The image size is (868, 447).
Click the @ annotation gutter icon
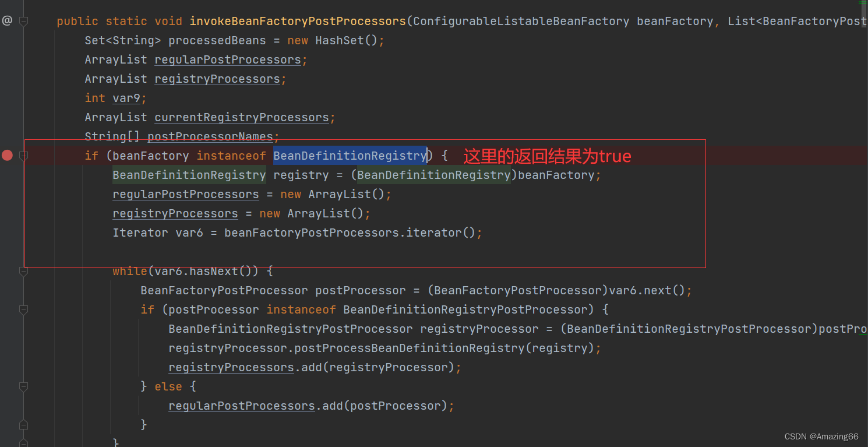7,21
